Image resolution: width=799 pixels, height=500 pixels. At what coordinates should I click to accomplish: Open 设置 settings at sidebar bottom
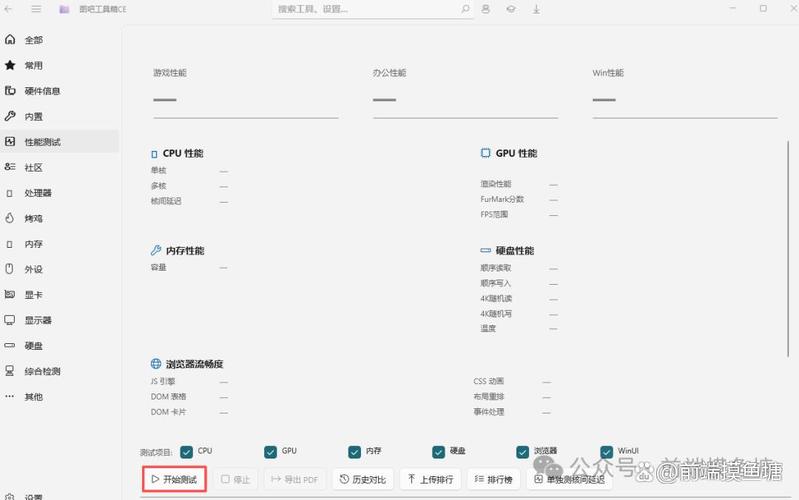tap(60, 496)
